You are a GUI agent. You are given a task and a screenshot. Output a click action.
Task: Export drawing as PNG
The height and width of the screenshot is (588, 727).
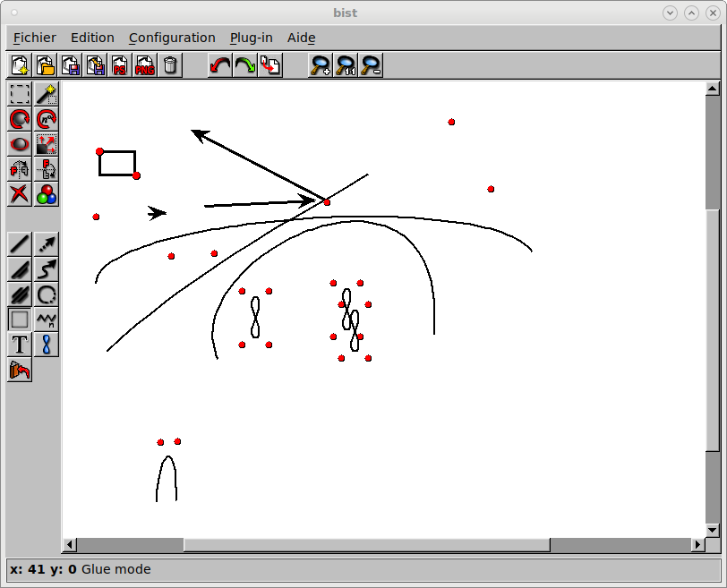(x=145, y=65)
